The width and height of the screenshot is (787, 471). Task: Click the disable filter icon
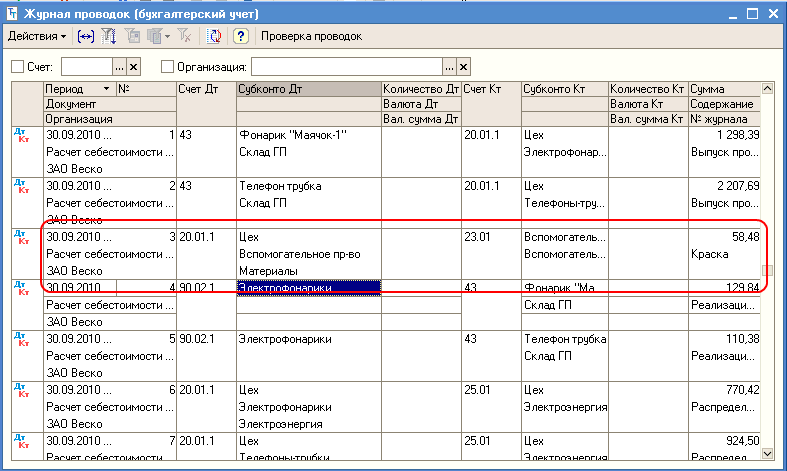coord(184,36)
